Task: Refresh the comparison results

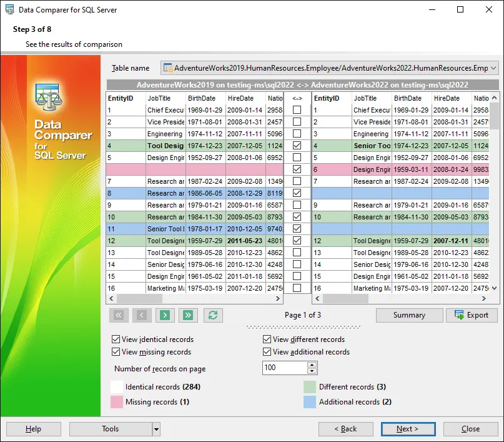Action: [213, 315]
